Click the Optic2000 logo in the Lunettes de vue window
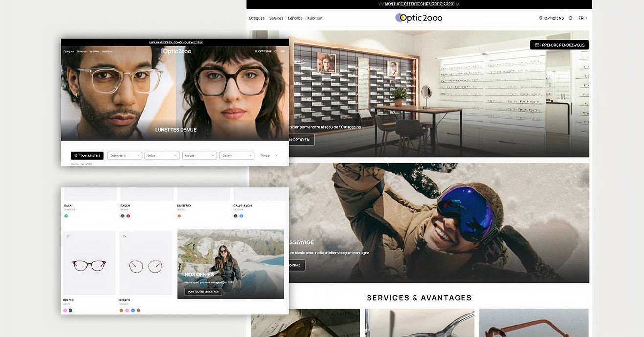This screenshot has height=337, width=644. pos(176,51)
